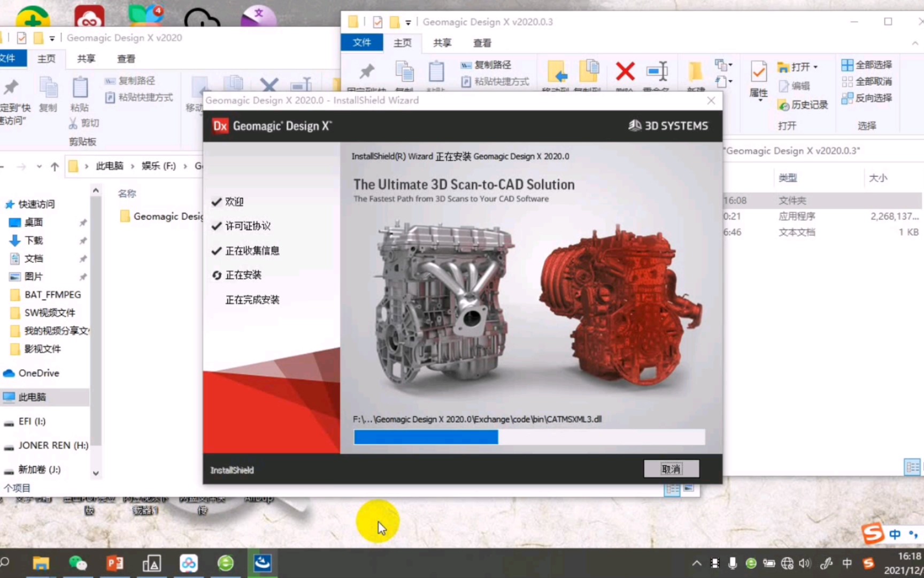Image resolution: width=924 pixels, height=578 pixels.
Task: Click 名称 column header in left window
Action: [x=127, y=193]
